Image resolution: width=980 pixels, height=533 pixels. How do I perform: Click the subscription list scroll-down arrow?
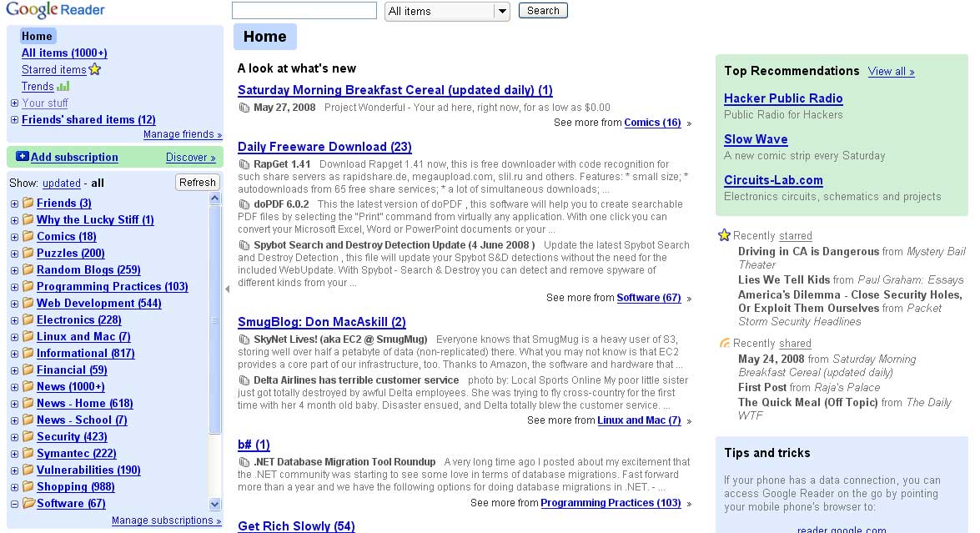tap(214, 505)
